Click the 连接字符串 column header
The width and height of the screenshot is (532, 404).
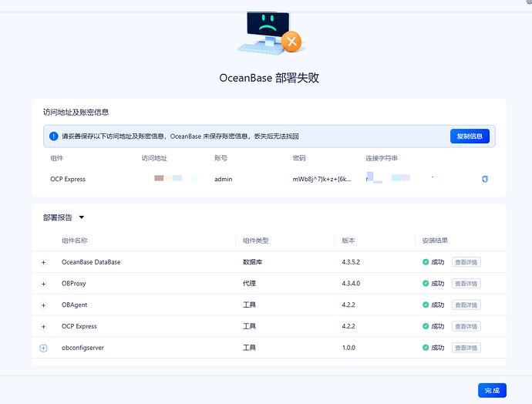click(x=382, y=158)
